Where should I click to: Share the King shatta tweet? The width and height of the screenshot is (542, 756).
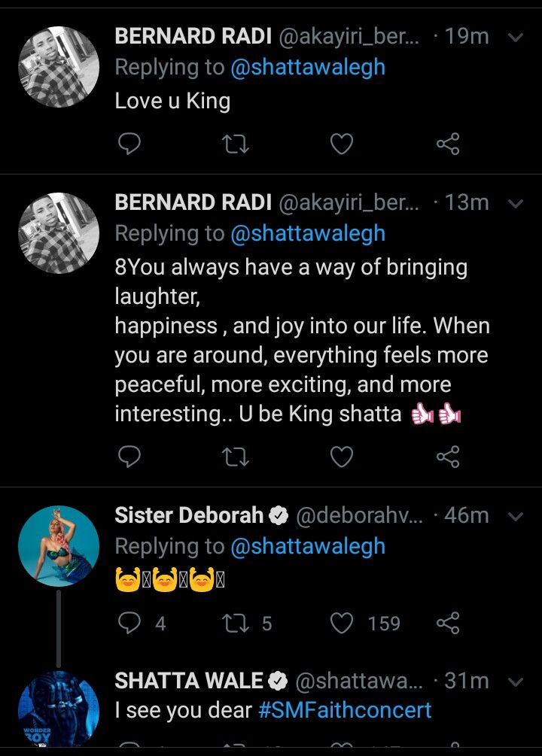pos(448,456)
